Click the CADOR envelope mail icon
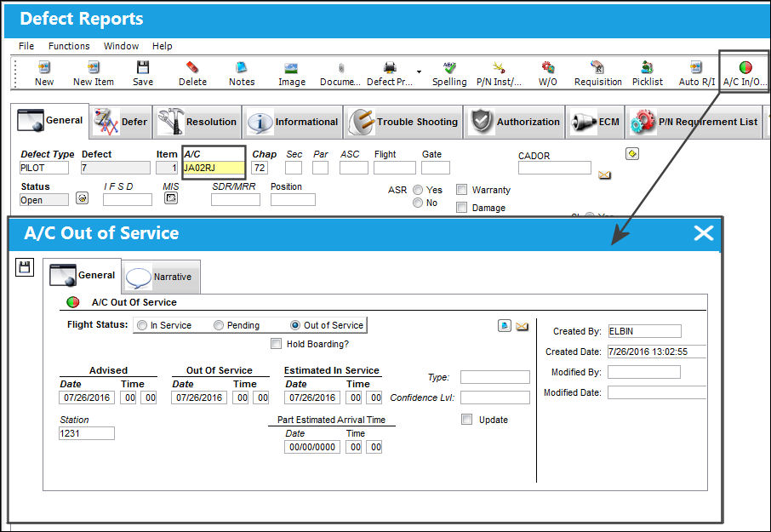Image resolution: width=771 pixels, height=532 pixels. [x=604, y=174]
